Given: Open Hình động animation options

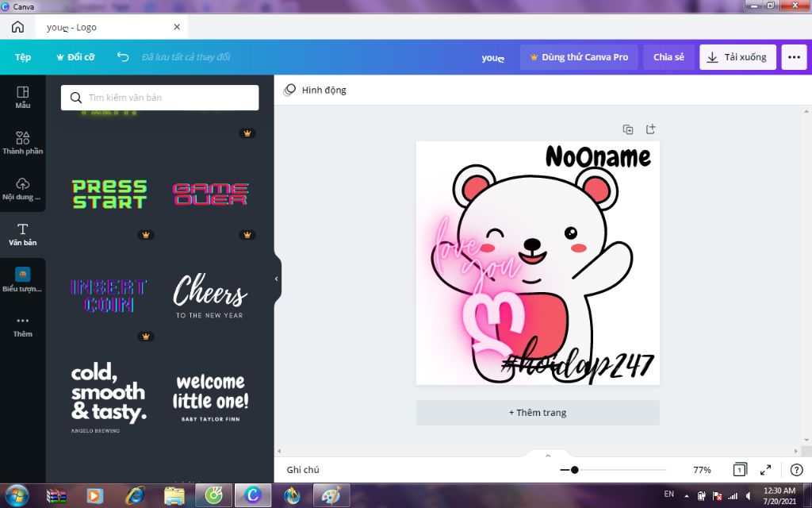Looking at the screenshot, I should tap(315, 90).
